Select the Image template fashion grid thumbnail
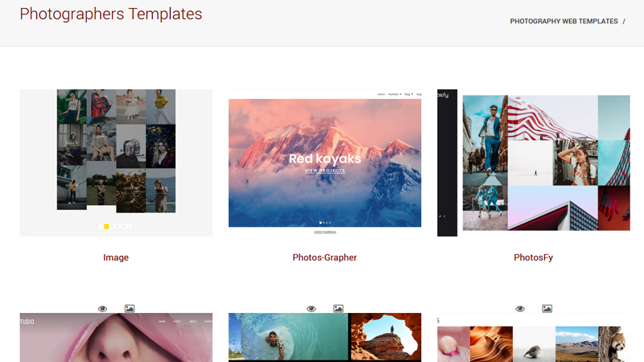This screenshot has height=362, width=644. pos(116,162)
